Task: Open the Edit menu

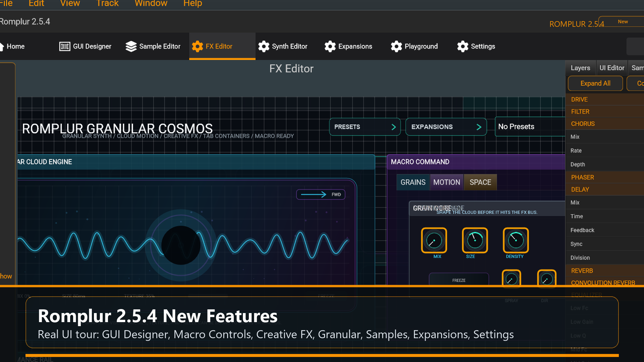Action: pos(36,3)
